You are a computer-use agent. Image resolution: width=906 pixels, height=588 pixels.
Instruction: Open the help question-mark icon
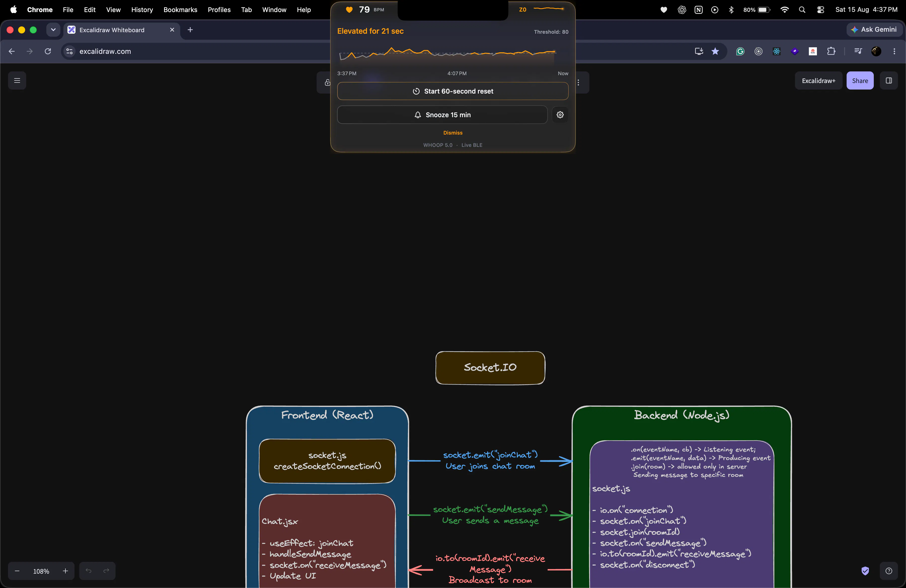tap(888, 571)
